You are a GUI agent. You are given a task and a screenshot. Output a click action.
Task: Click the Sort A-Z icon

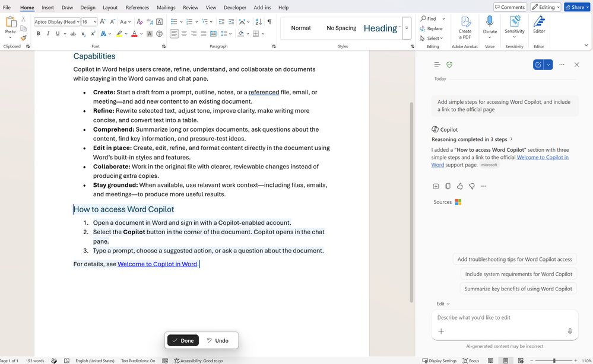click(x=258, y=22)
